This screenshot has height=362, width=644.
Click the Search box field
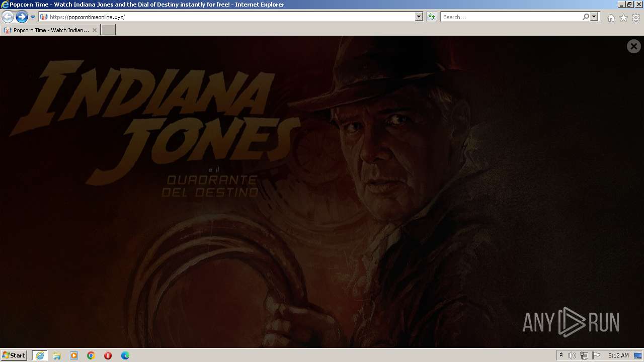point(511,17)
